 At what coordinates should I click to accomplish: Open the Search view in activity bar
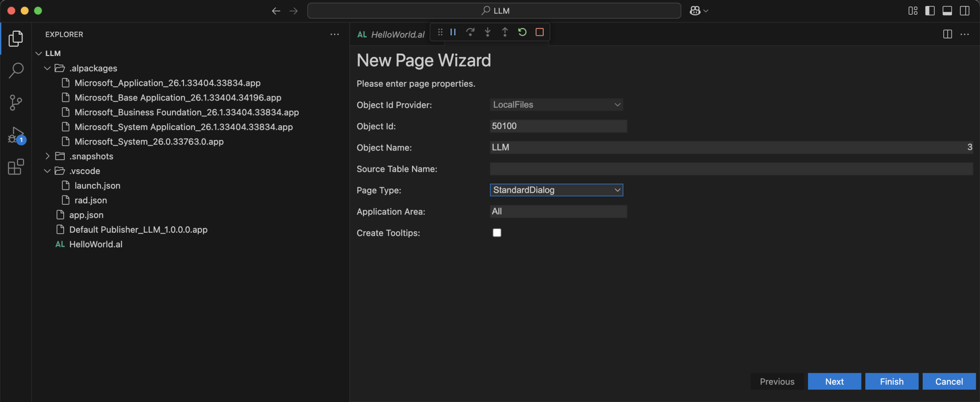[x=16, y=70]
